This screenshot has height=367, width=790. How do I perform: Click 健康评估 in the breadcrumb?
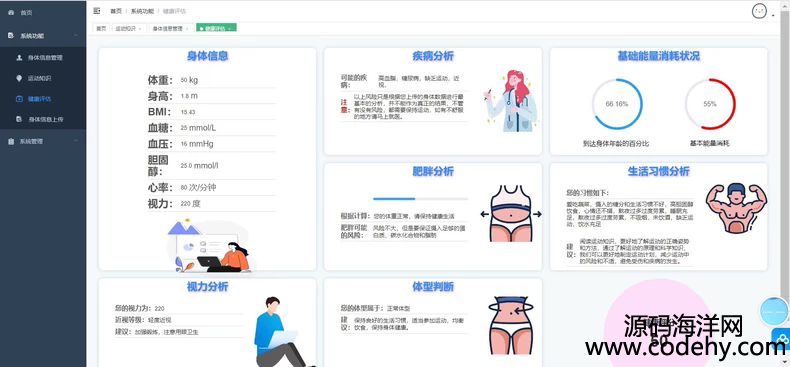coord(174,11)
